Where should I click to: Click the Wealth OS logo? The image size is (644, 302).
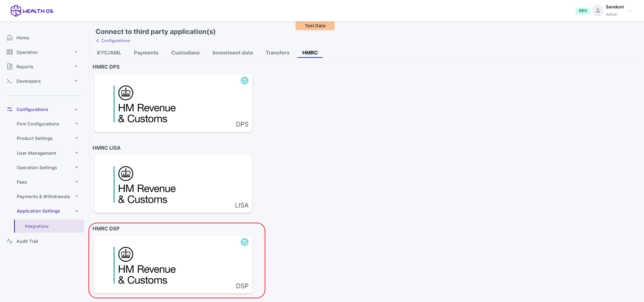coord(32,11)
